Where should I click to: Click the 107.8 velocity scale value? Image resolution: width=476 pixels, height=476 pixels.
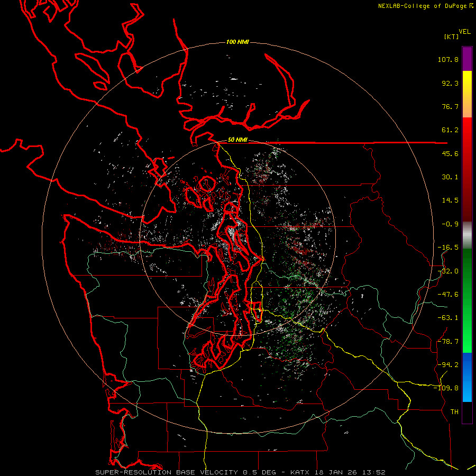point(448,59)
